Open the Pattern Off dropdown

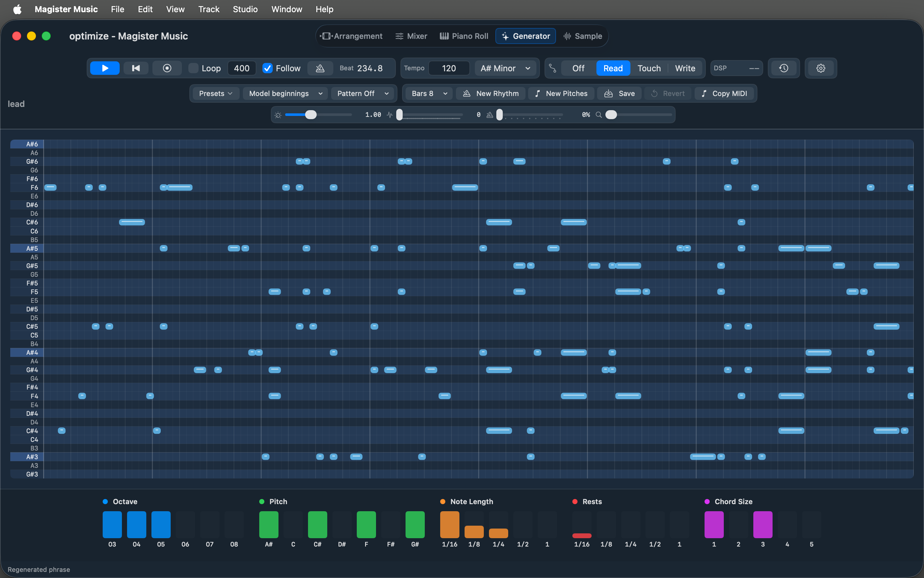[x=363, y=93]
